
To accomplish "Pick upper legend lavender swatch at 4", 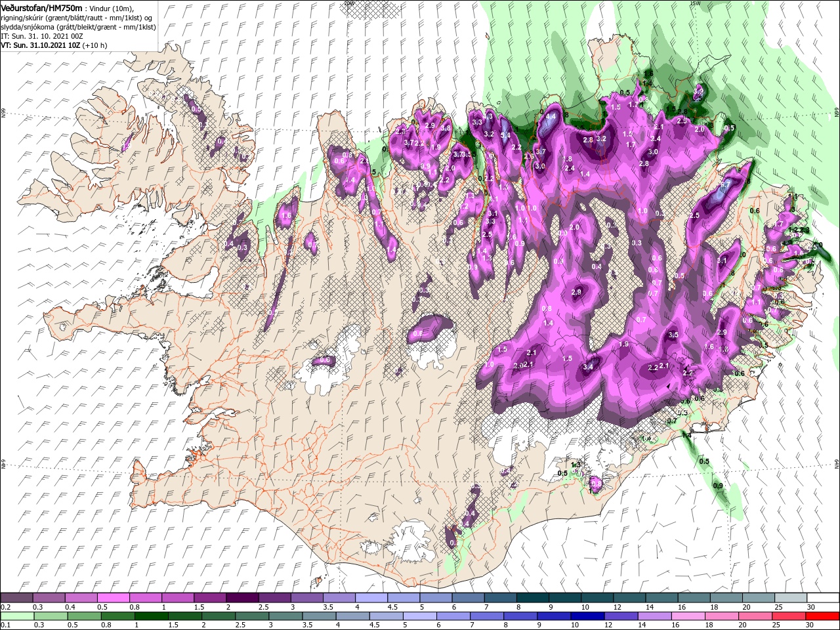I will tap(370, 598).
